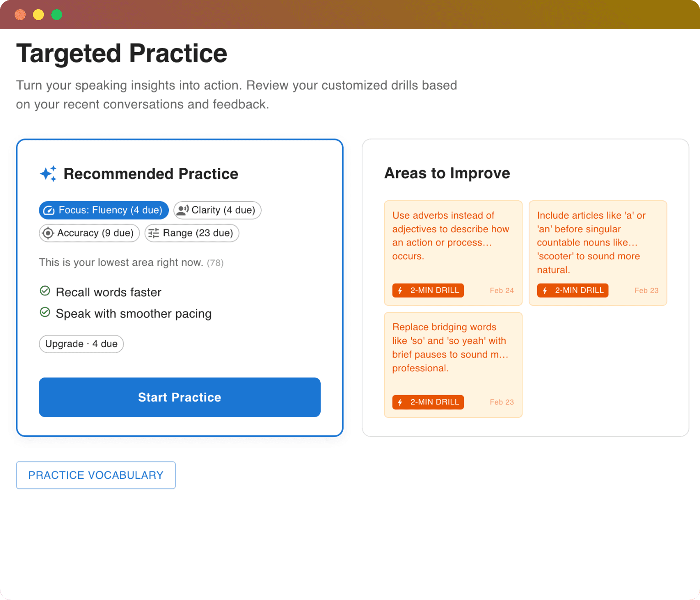Open the adverbs instead of adjectives card
The height and width of the screenshot is (600, 700).
click(453, 242)
